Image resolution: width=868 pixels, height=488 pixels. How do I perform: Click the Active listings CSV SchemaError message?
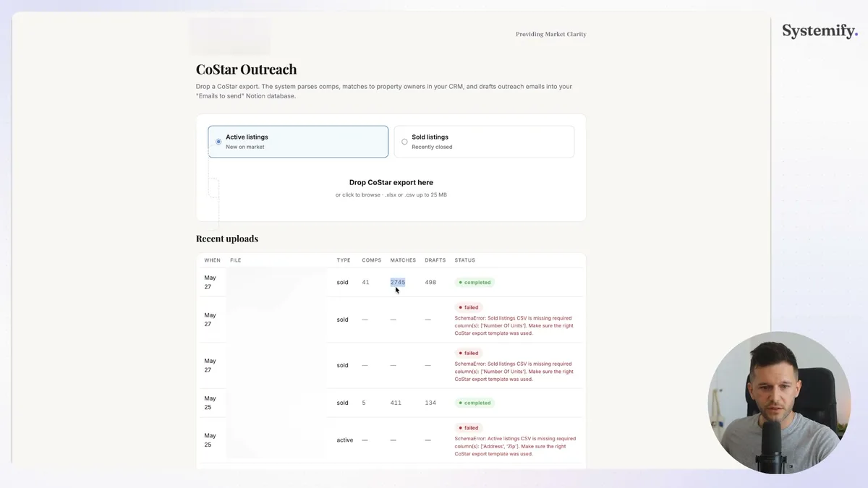click(x=516, y=446)
